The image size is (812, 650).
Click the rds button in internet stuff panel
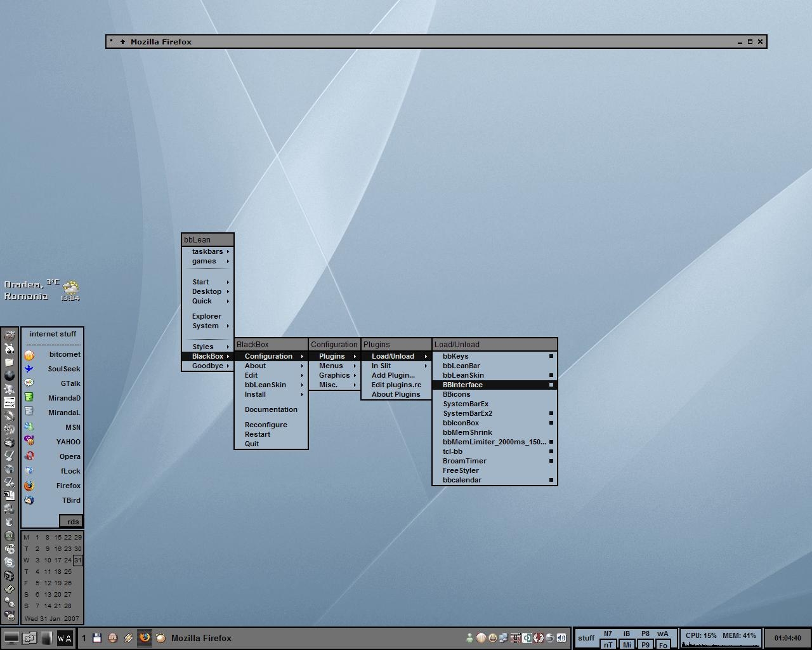tap(71, 521)
